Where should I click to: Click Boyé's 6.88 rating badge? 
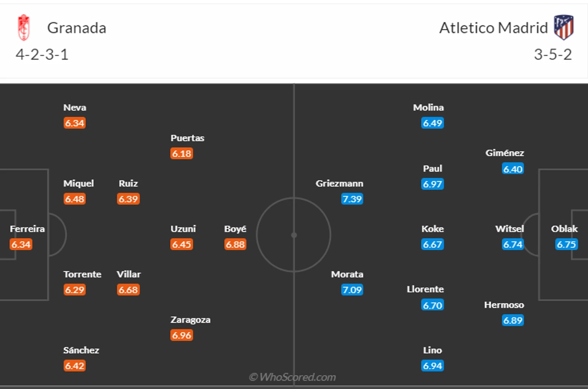click(235, 245)
